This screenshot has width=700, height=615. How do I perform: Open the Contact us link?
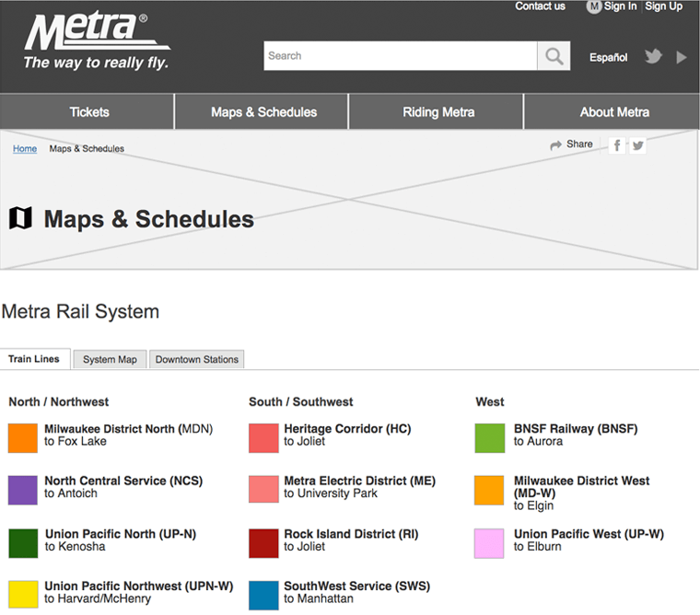[x=540, y=6]
